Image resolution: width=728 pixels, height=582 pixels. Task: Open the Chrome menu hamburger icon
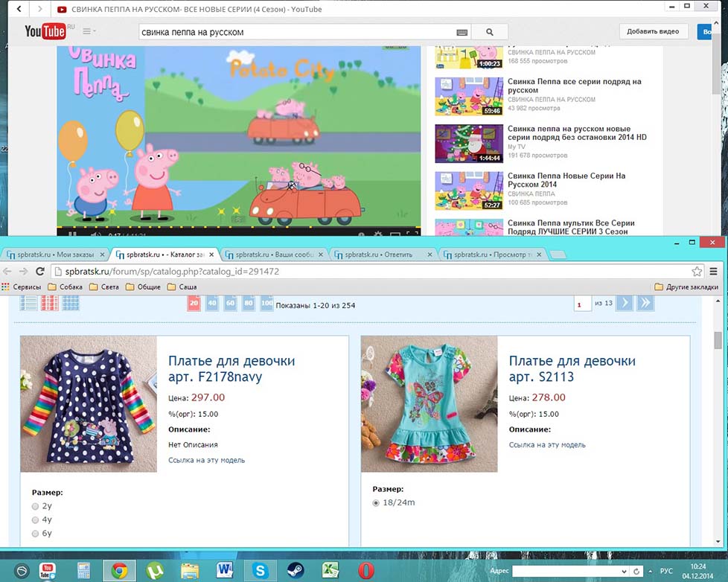714,272
